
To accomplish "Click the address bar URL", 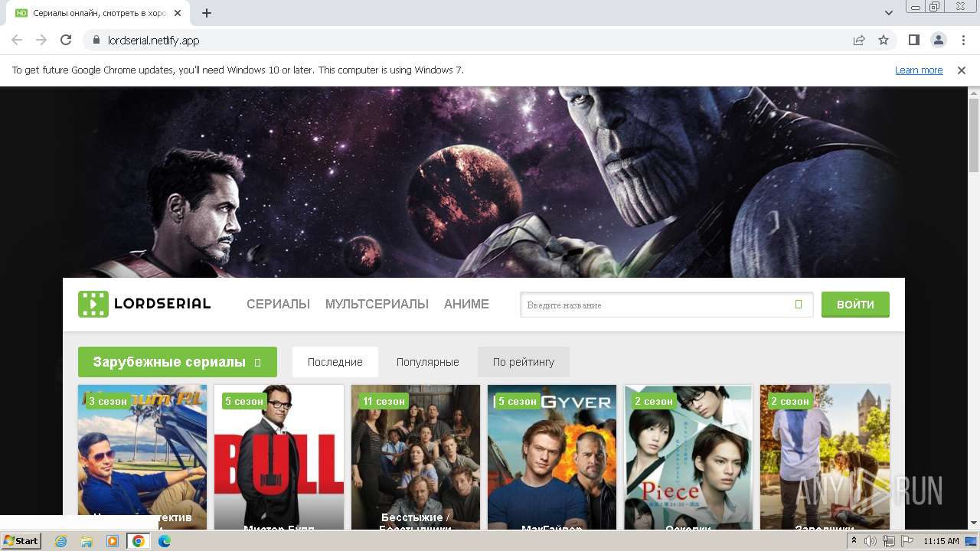I will [x=154, y=40].
